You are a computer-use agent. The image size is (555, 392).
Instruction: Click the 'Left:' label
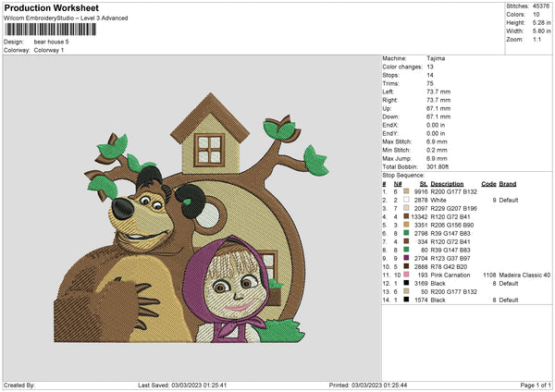click(388, 92)
